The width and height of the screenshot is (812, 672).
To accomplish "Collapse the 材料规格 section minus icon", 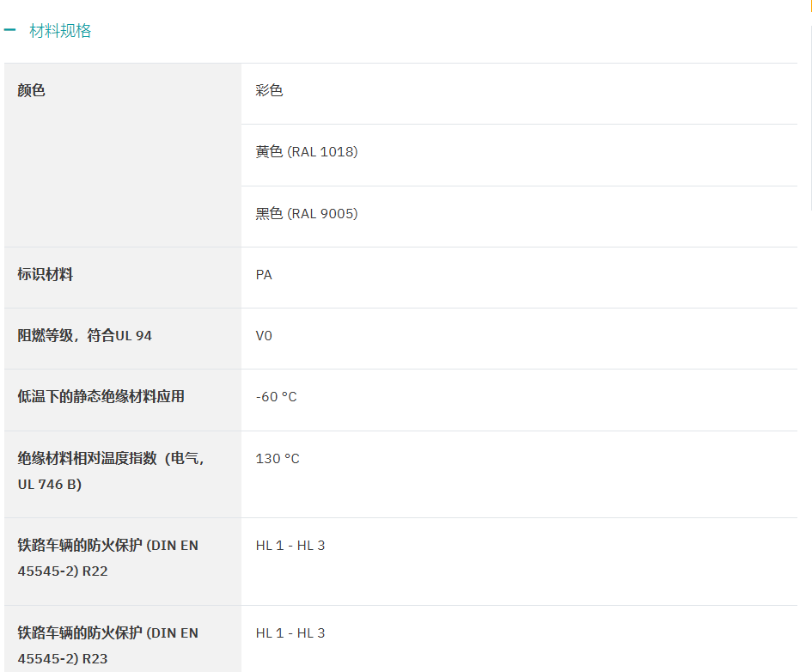I will click(x=9, y=30).
